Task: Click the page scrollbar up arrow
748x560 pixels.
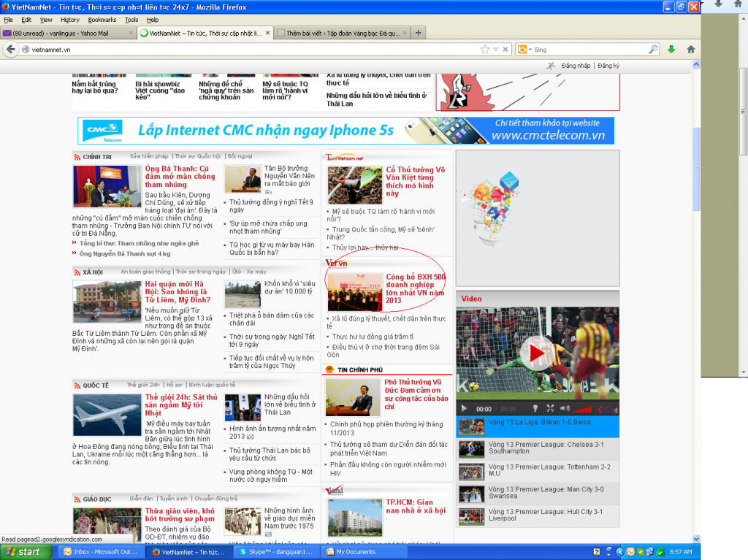Action: click(696, 64)
